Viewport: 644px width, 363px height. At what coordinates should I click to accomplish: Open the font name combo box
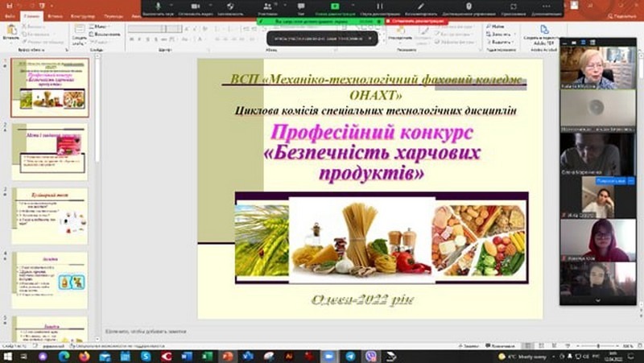147,28
